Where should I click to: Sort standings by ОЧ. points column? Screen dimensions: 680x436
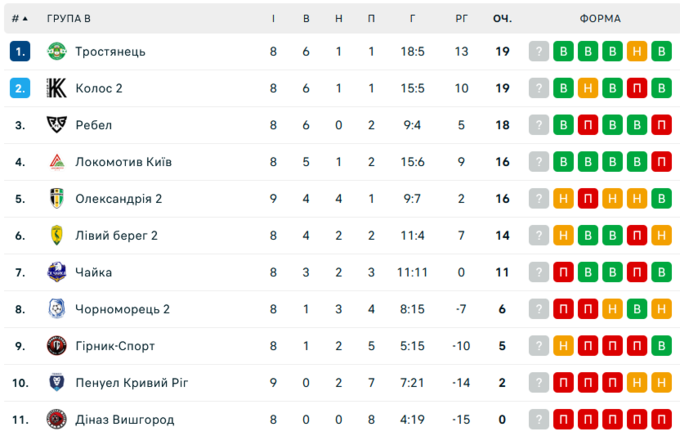pyautogui.click(x=502, y=19)
